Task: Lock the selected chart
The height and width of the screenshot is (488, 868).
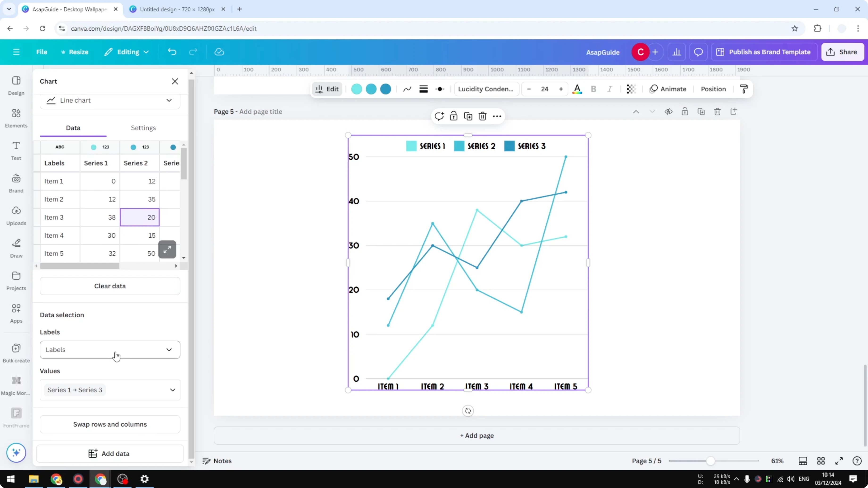Action: click(453, 116)
